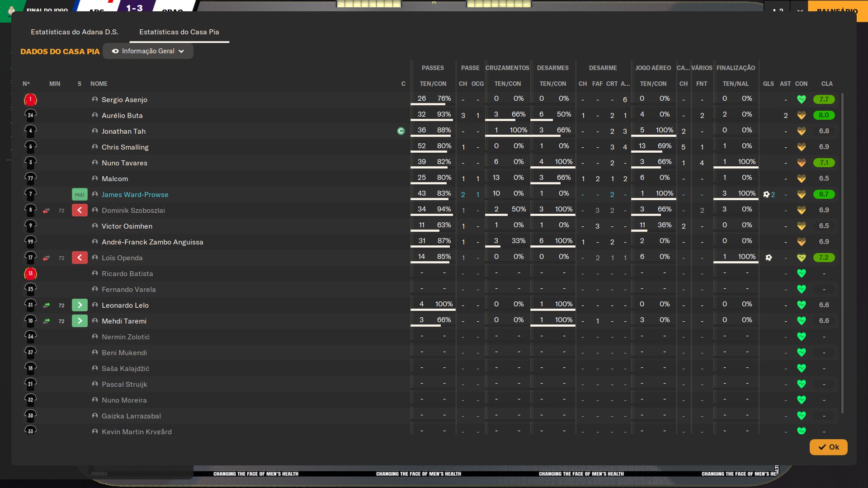
Task: Click the condition heart icon for Victor Osimhen
Action: (801, 226)
